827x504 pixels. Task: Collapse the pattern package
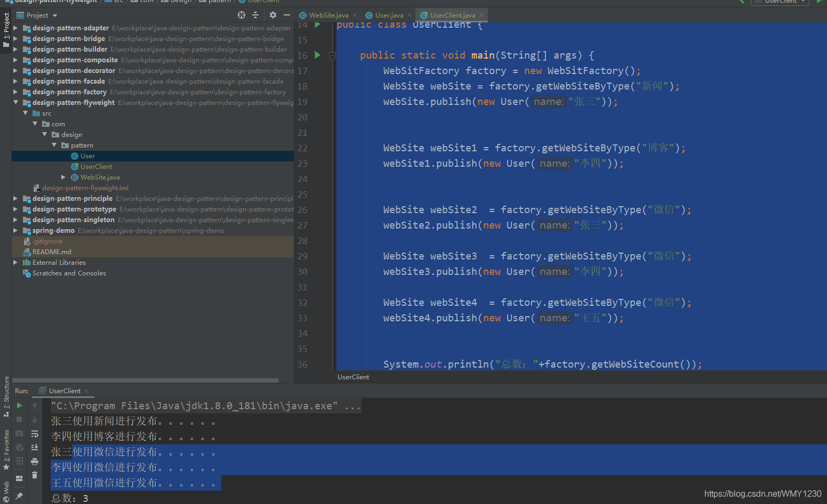[54, 145]
